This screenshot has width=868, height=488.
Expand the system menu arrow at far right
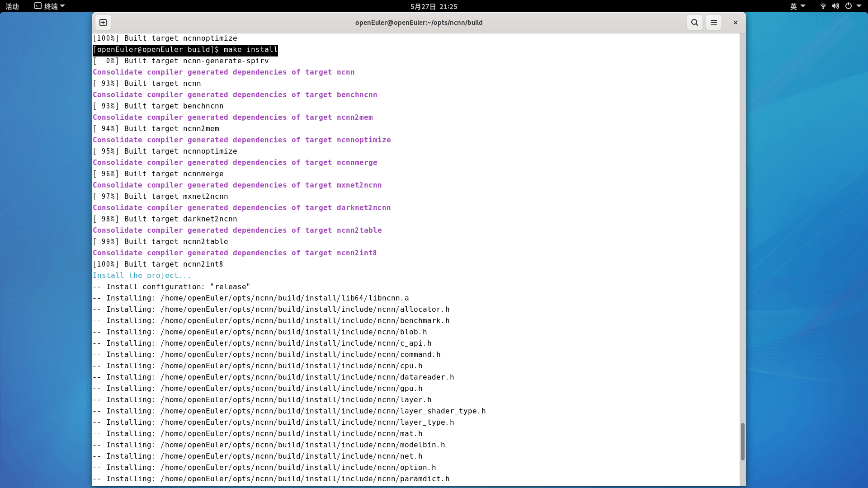tap(859, 6)
